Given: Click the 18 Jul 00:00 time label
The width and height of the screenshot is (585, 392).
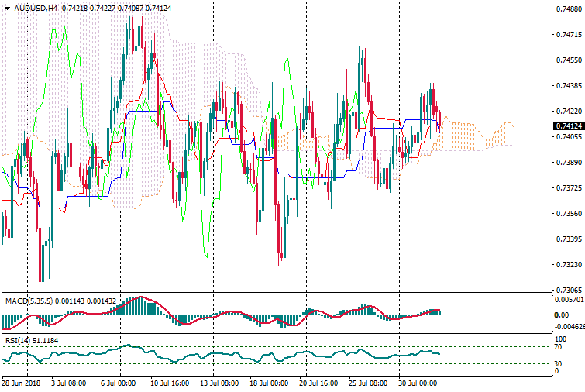Looking at the screenshot, I should click(x=268, y=383).
